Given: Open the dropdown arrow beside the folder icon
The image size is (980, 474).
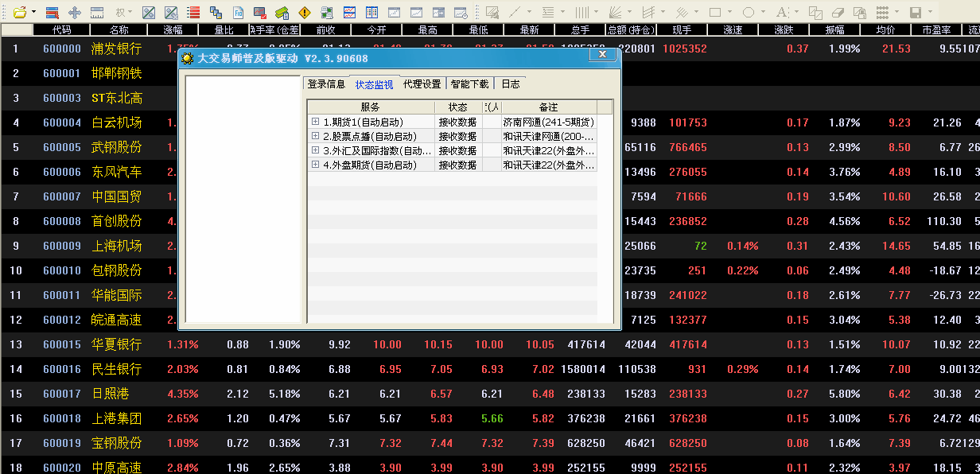Looking at the screenshot, I should pos(33,12).
